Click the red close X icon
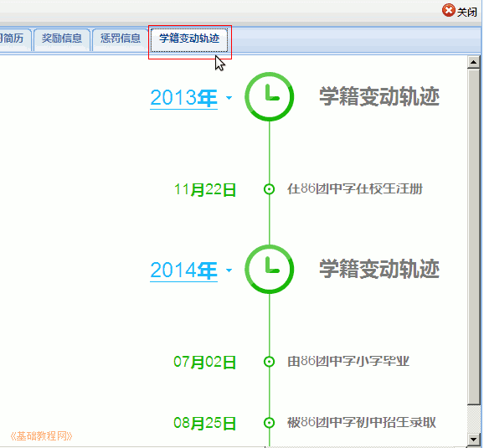This screenshot has width=484, height=448. click(x=448, y=11)
